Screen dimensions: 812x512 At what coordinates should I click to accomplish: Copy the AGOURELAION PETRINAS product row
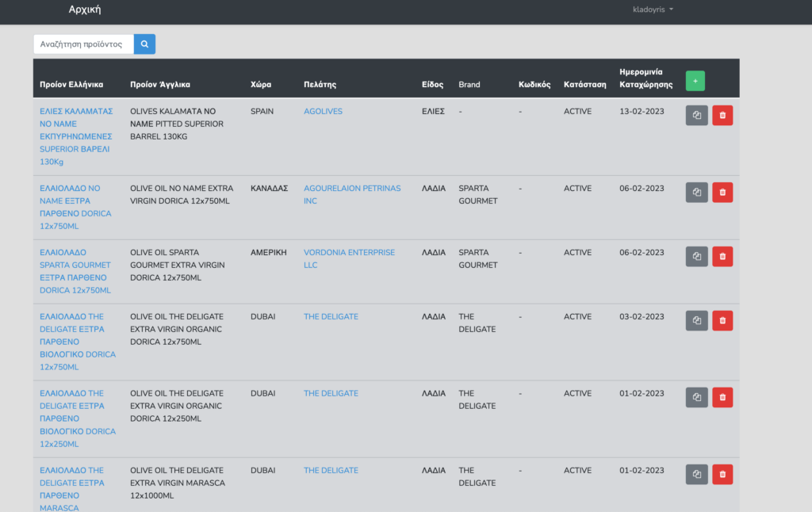[696, 192]
